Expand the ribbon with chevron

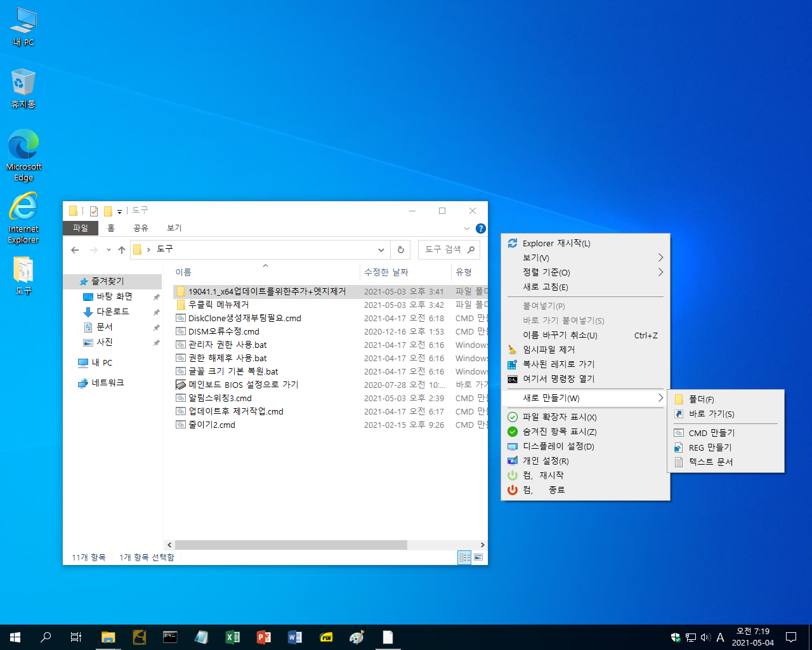[467, 229]
